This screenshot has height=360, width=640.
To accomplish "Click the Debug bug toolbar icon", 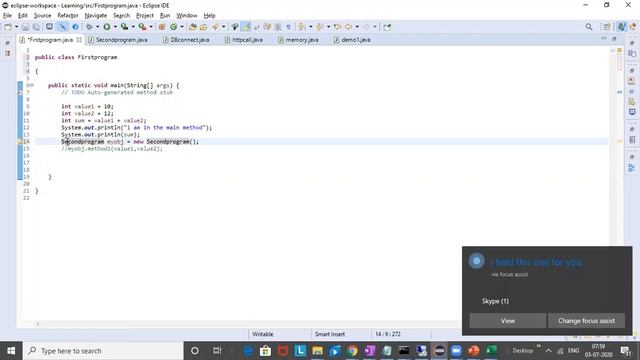I will pos(89,27).
